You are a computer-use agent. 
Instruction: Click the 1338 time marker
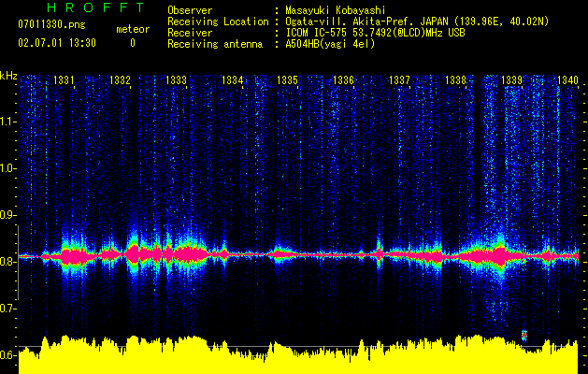pos(455,80)
